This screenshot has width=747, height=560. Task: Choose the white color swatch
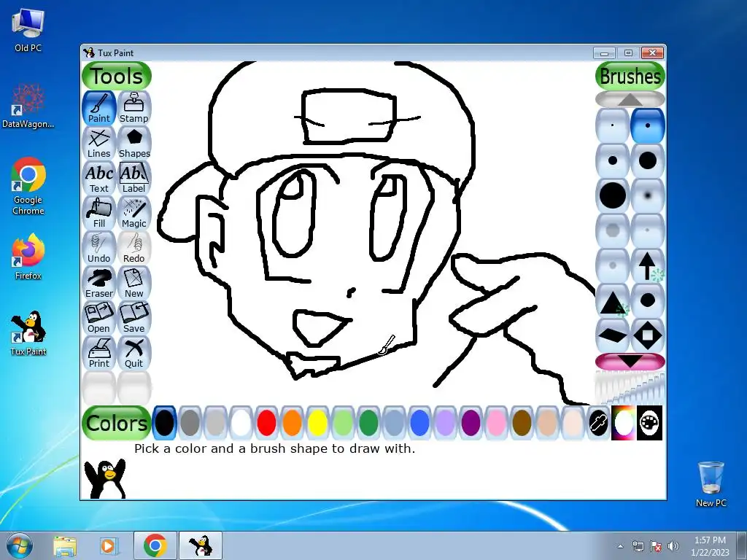(241, 423)
